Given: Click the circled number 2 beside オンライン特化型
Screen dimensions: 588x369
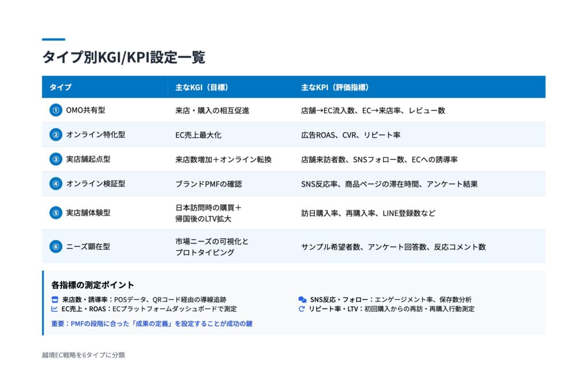Looking at the screenshot, I should (x=55, y=135).
